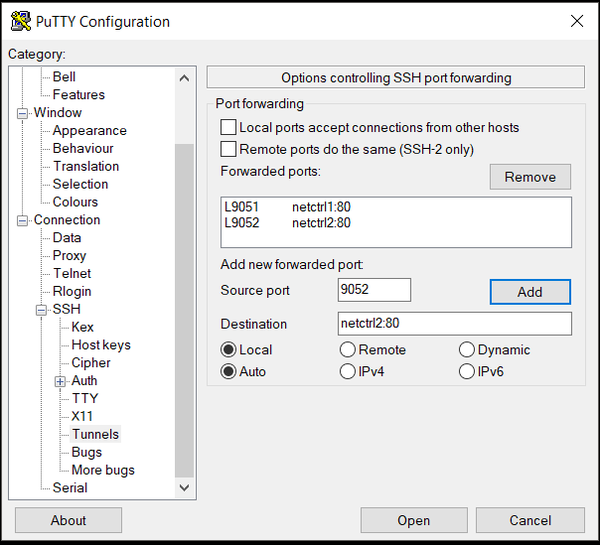
Task: Enable local ports accept connections from other hosts
Action: (x=228, y=127)
